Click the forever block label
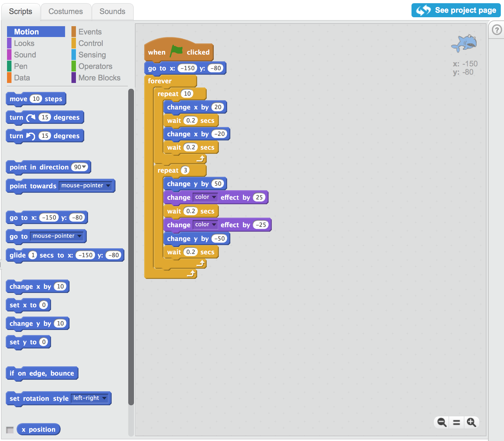 160,81
